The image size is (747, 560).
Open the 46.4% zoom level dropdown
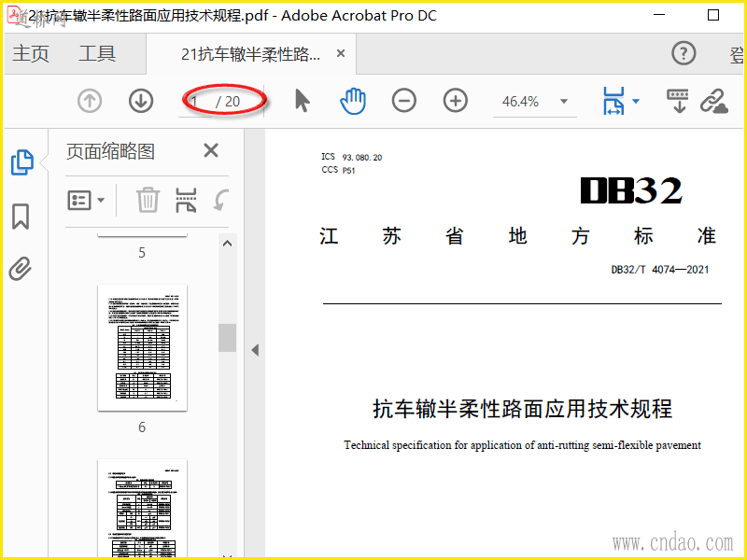point(564,101)
